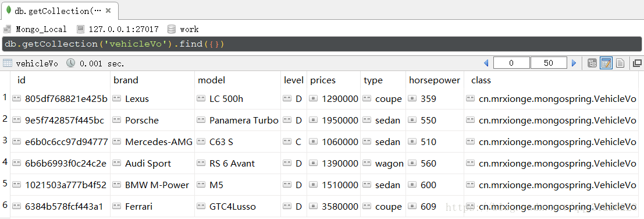Select the Lexus brand cell
Viewport: 644px width, 219px height.
coord(152,98)
